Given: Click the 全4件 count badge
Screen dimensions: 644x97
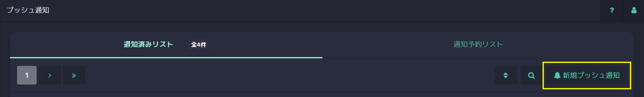Looking at the screenshot, I should point(198,45).
